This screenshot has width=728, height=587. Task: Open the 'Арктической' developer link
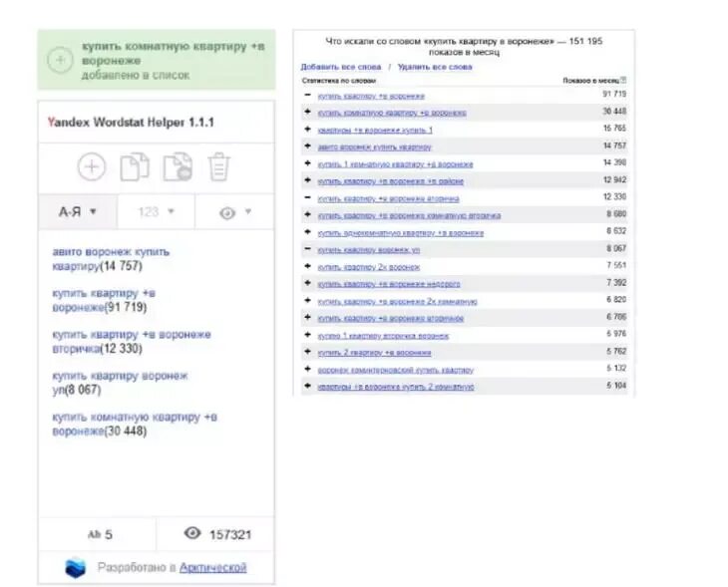coord(213,567)
